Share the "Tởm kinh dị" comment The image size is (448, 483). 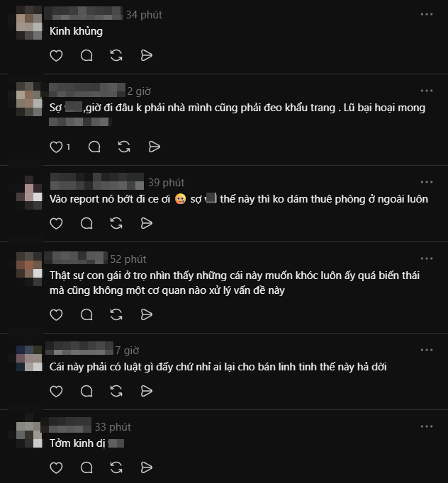tap(147, 467)
